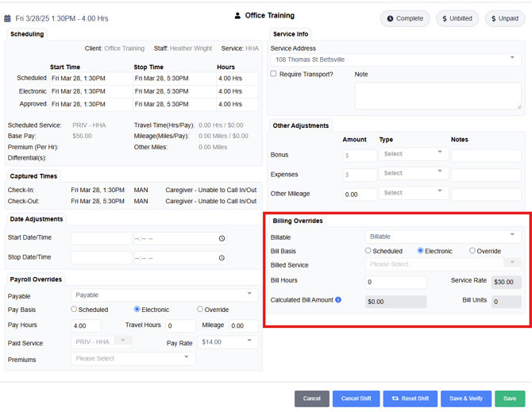Click the info icon next to Calculated Bill Amount
This screenshot has width=532, height=412.
338,300
